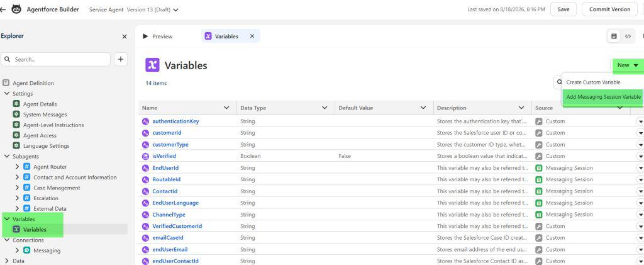This screenshot has width=644, height=265.
Task: Open the Default Value column menu
Action: (x=423, y=108)
